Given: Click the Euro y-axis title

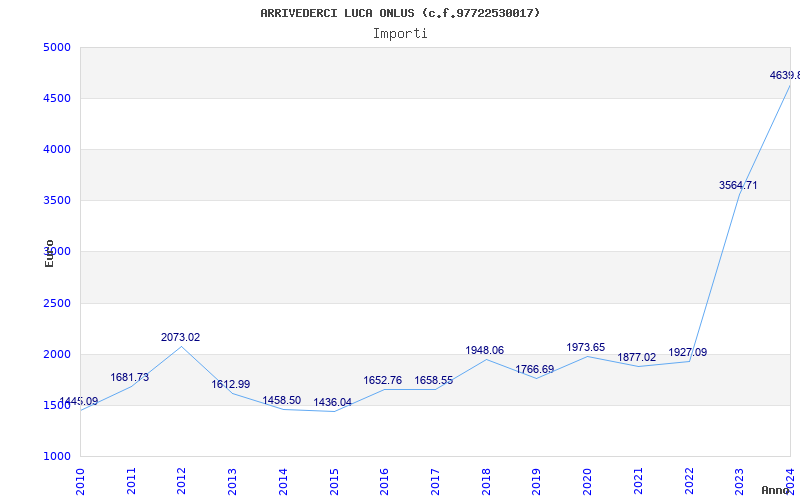Looking at the screenshot, I should coord(49,253).
